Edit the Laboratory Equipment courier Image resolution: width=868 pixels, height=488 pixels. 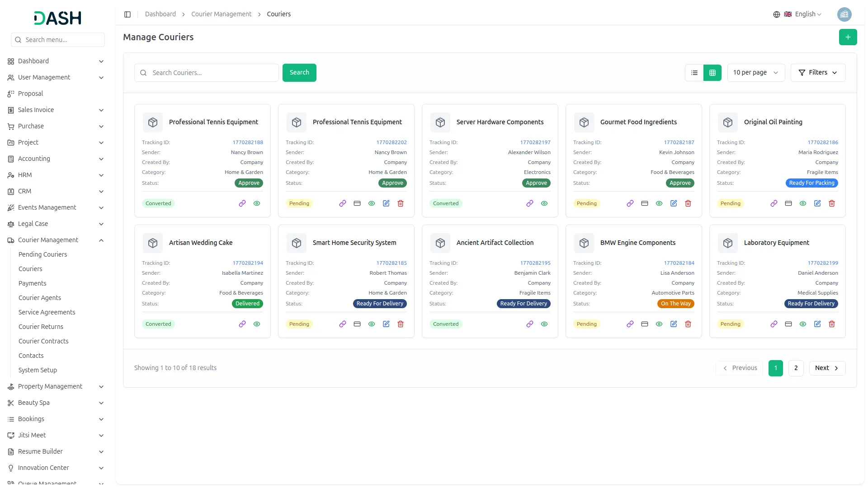tap(817, 324)
